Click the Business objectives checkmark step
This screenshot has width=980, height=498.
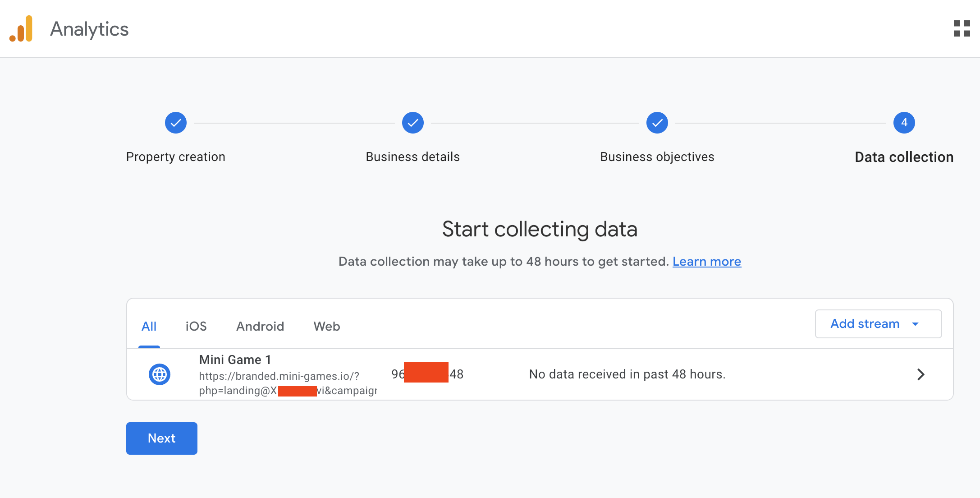coord(657,123)
